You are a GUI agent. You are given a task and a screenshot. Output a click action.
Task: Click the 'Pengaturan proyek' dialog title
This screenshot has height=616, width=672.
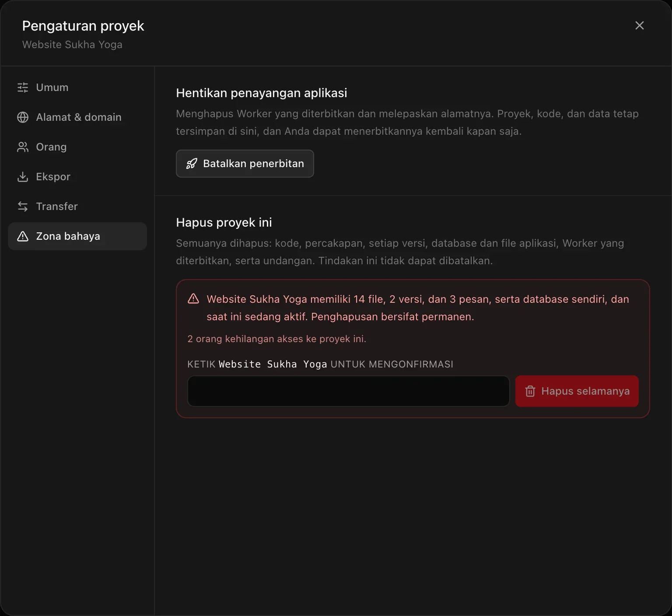tap(83, 26)
